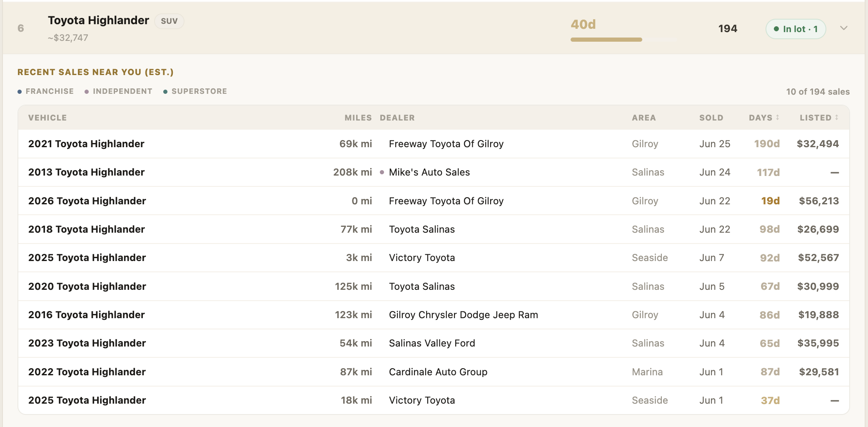Open the 2016 Toyota Highlander sale row

point(434,315)
